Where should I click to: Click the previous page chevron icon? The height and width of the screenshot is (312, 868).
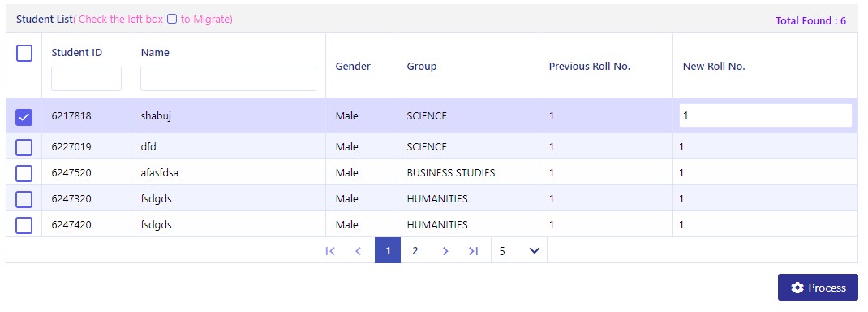click(x=359, y=251)
